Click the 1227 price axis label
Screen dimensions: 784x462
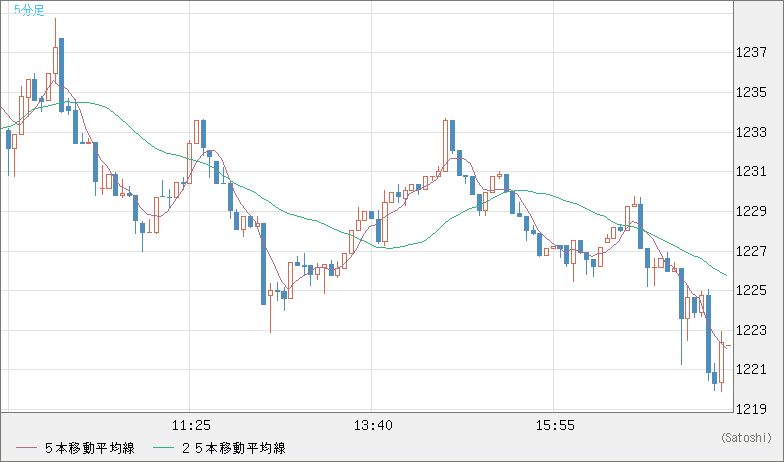(751, 251)
